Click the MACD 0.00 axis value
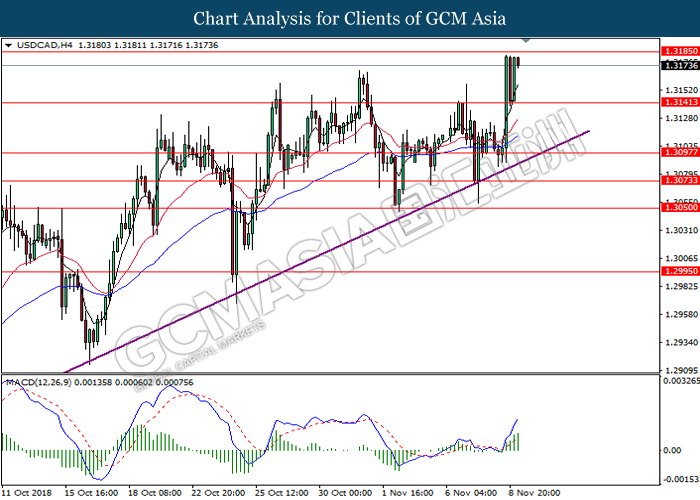700x500 pixels. 672,450
